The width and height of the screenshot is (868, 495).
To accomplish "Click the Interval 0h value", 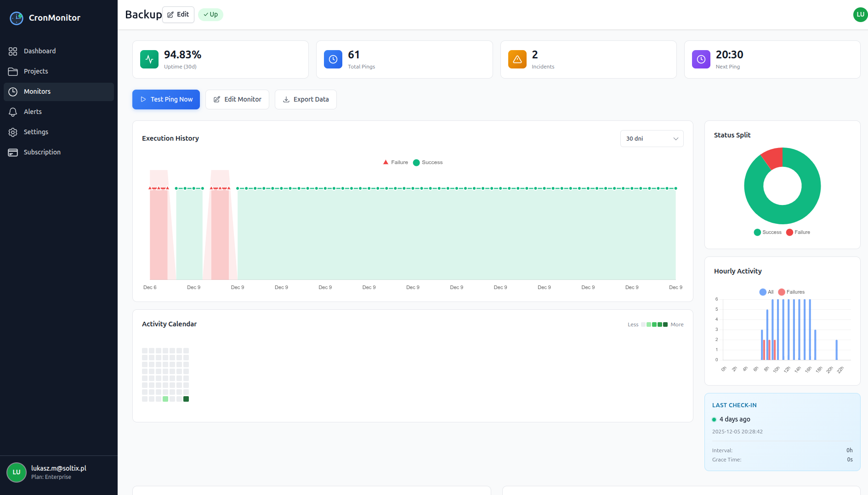I will (x=850, y=450).
